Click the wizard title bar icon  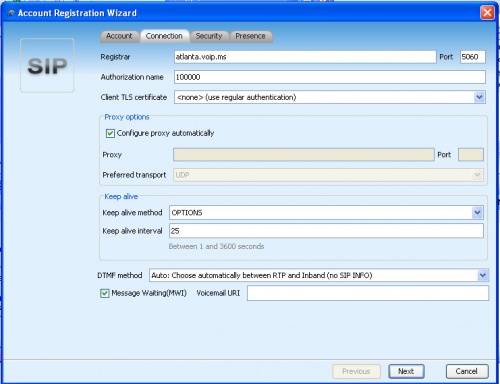click(11, 13)
